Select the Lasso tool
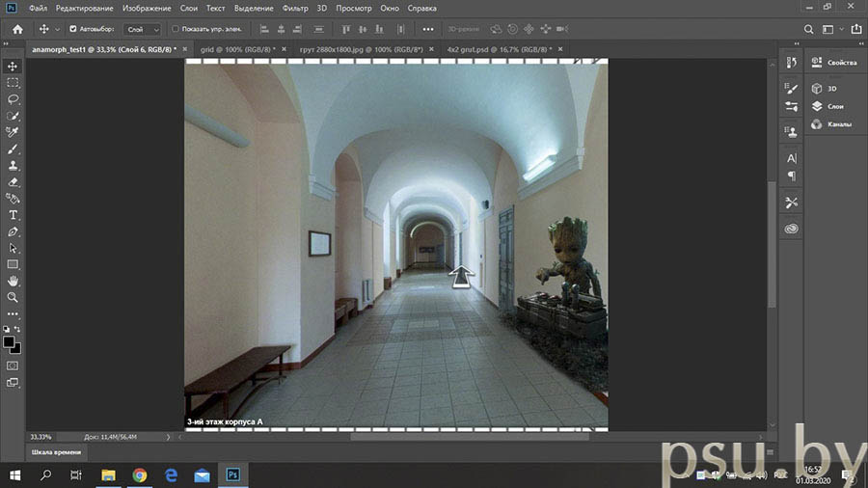The height and width of the screenshot is (488, 868). click(x=13, y=99)
